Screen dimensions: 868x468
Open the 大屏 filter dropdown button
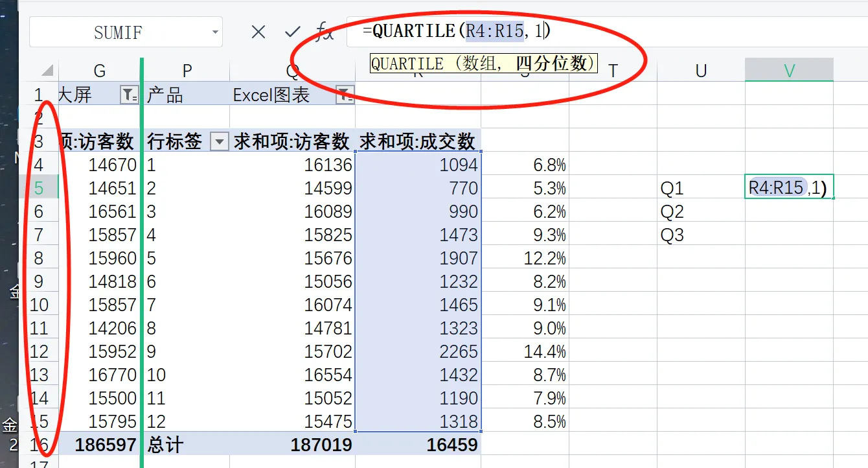pyautogui.click(x=130, y=95)
